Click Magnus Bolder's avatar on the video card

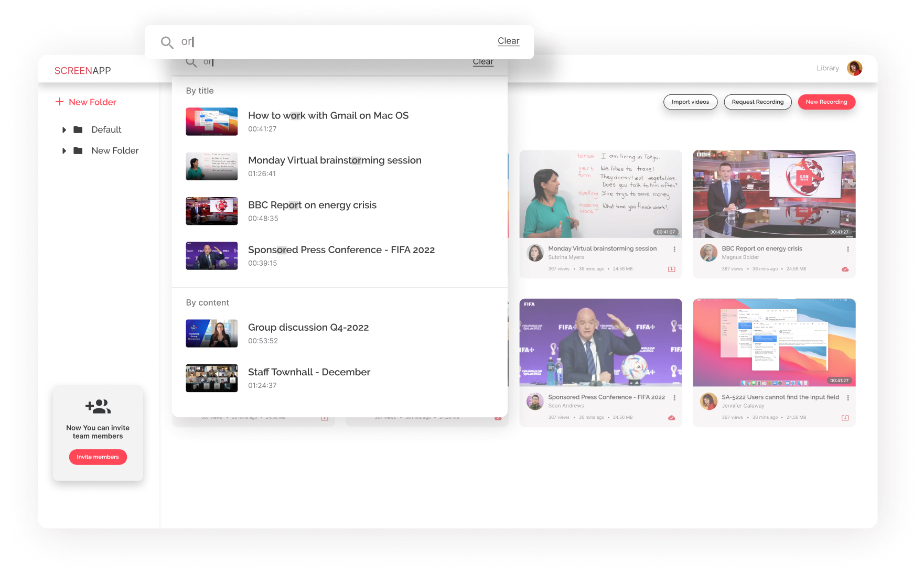tap(708, 253)
